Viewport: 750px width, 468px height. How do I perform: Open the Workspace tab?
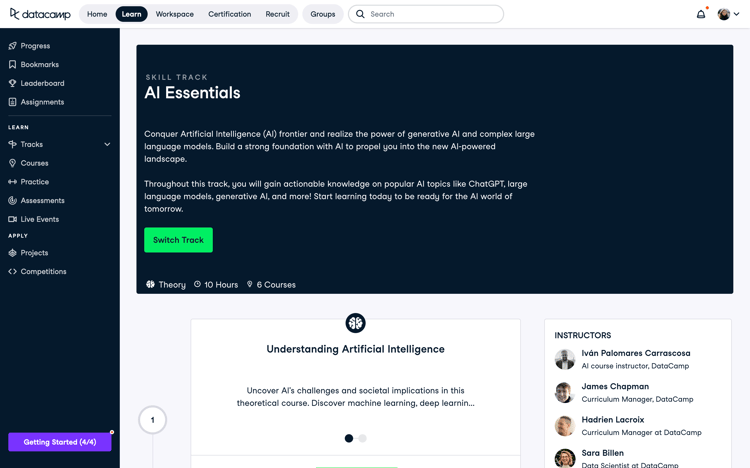click(175, 14)
